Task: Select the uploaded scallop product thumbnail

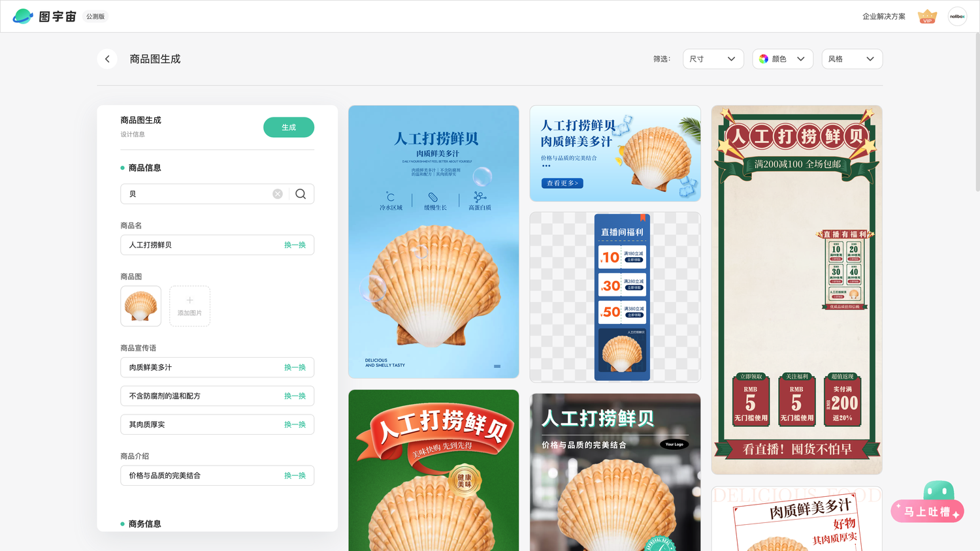Action: 140,306
